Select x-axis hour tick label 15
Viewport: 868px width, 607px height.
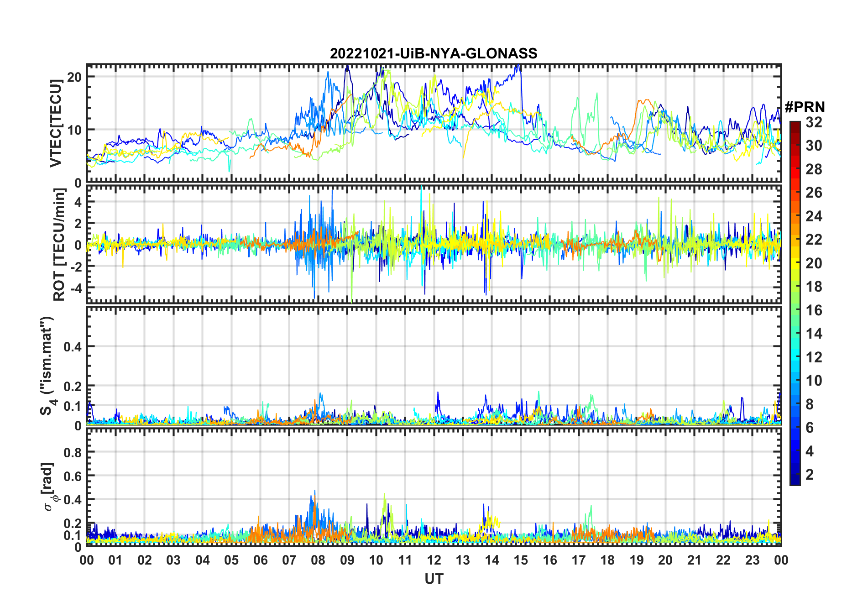pos(521,560)
